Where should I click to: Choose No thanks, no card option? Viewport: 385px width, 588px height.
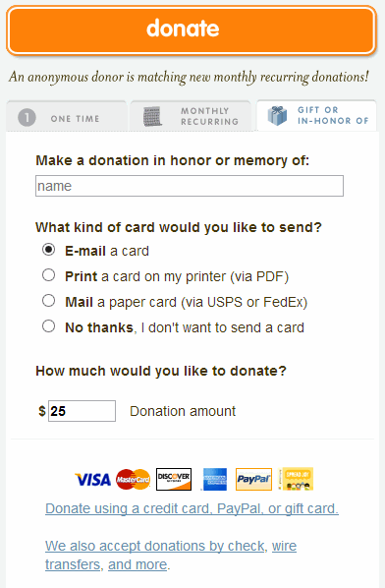pos(49,325)
